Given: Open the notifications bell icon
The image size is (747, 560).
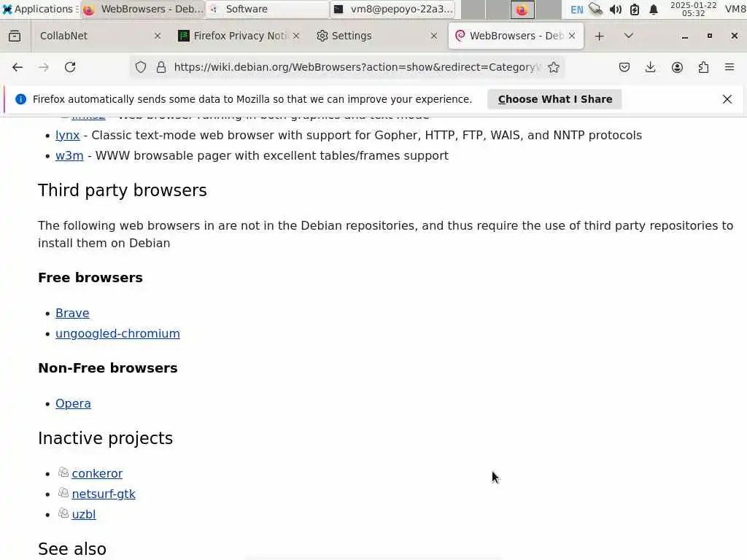Looking at the screenshot, I should (x=653, y=9).
